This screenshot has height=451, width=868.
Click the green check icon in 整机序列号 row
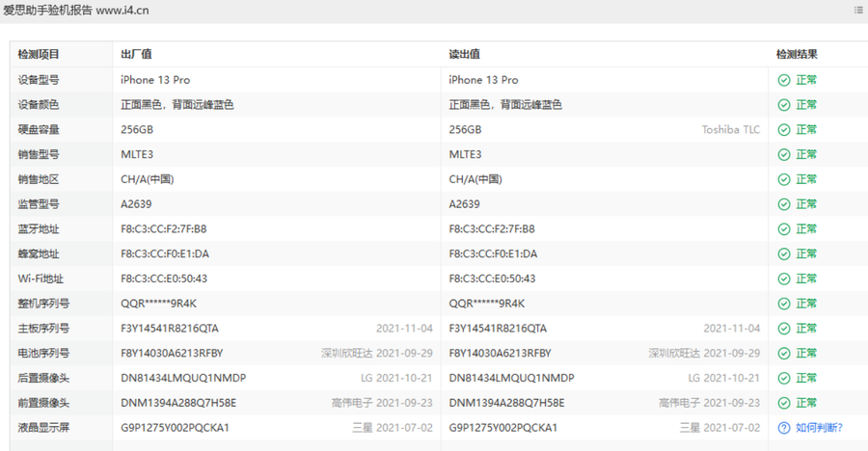pyautogui.click(x=784, y=304)
